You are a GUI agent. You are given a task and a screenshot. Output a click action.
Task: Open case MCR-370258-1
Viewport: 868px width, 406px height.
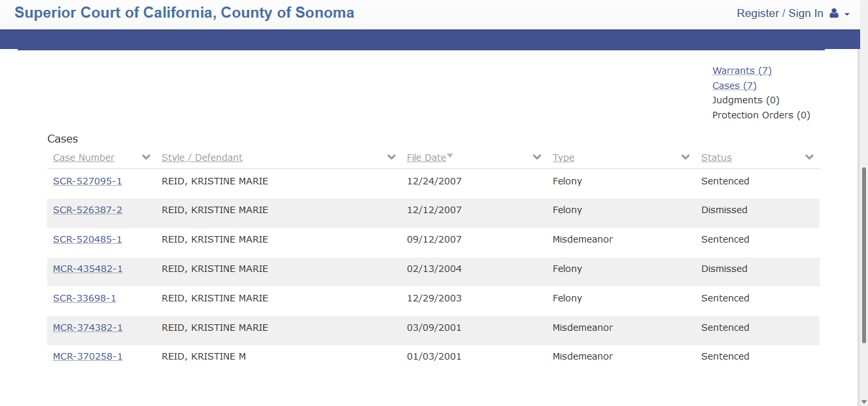[88, 356]
